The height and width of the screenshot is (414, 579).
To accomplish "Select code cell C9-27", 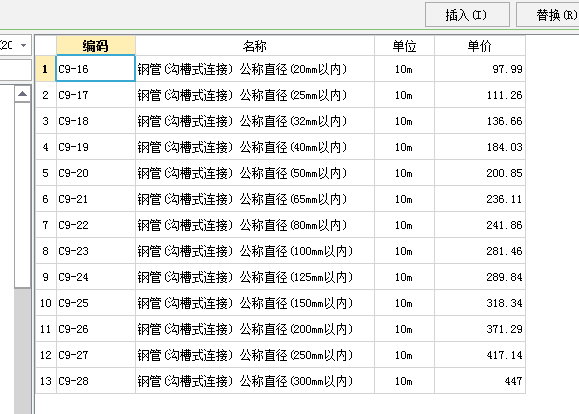I will click(96, 355).
